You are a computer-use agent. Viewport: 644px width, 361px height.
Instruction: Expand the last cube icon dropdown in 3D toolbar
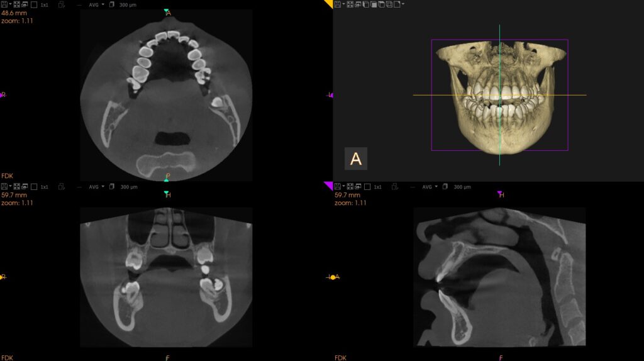point(403,4)
